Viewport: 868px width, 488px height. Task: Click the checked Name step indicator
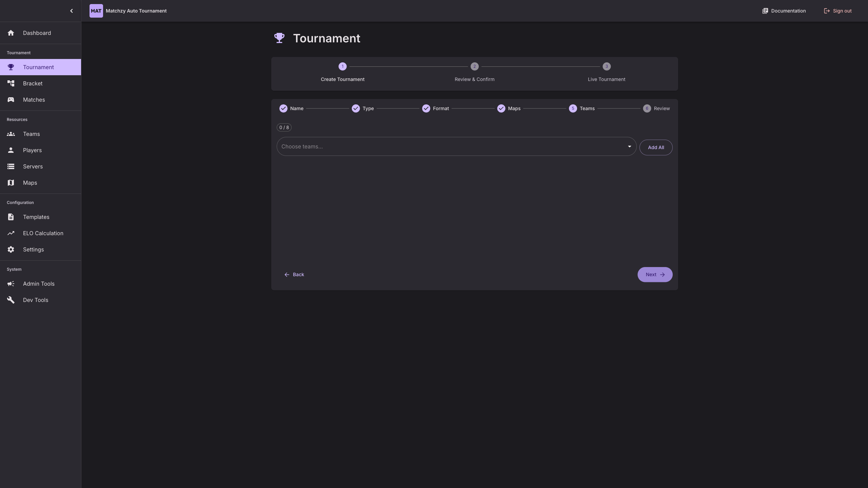pos(284,108)
